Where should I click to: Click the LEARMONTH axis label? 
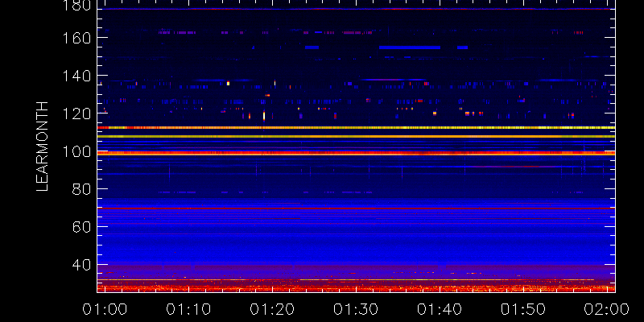coord(42,147)
